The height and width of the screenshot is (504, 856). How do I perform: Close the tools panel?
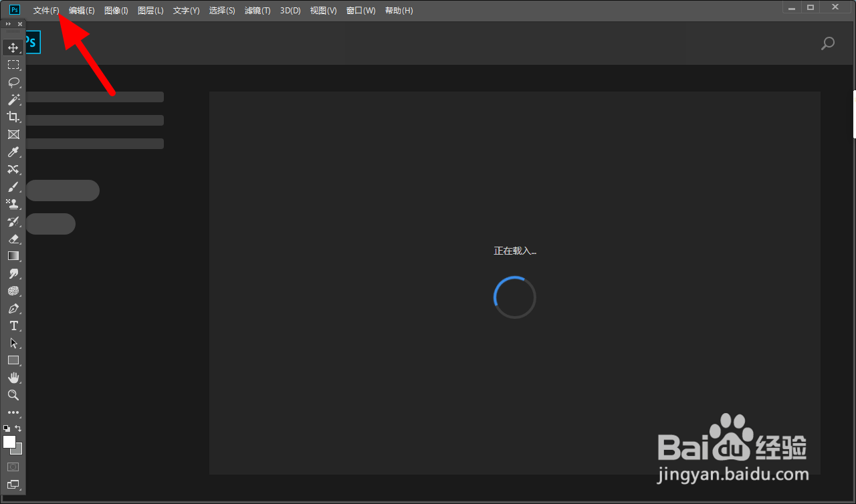[x=20, y=24]
